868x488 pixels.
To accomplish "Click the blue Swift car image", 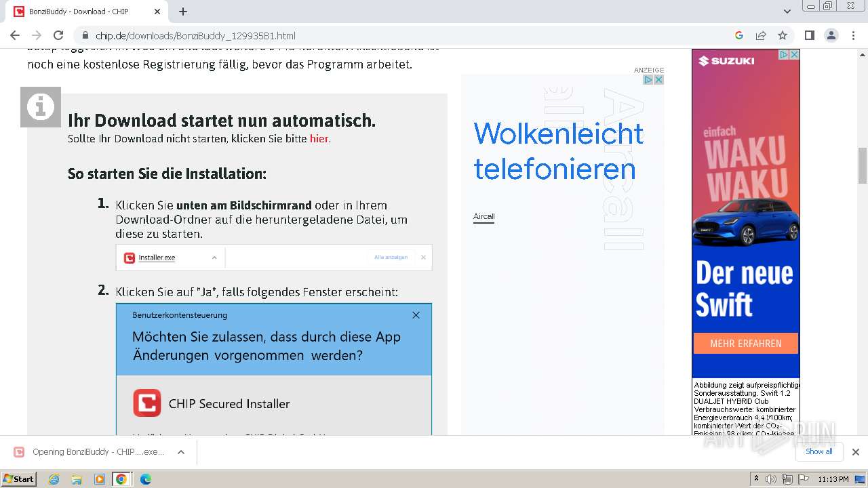I will [745, 222].
